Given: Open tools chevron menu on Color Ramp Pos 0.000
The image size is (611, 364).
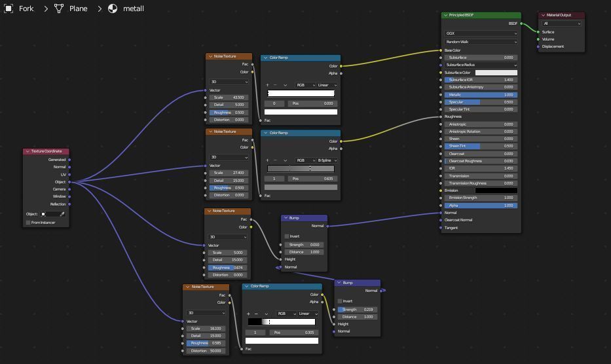Looking at the screenshot, I should (x=286, y=85).
